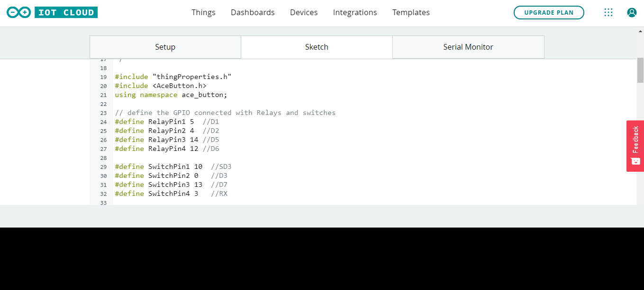Viewport: 644px width, 290px height.
Task: Open the Feedback panel icon
Action: 635,142
